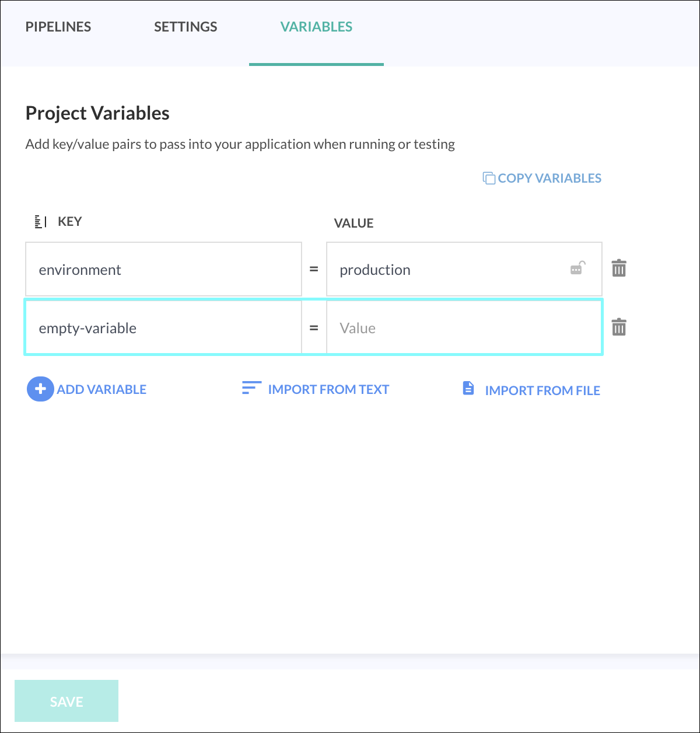Open the Pipelines tab

point(58,27)
